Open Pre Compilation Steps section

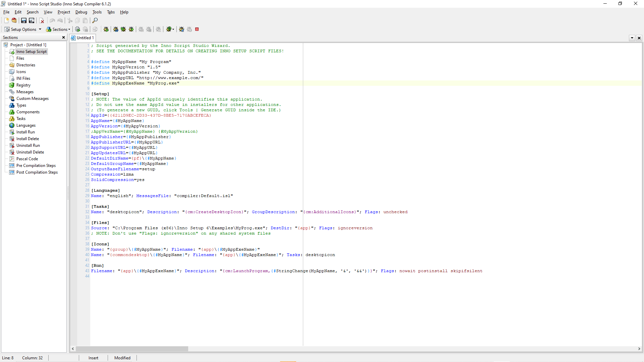[x=36, y=166]
